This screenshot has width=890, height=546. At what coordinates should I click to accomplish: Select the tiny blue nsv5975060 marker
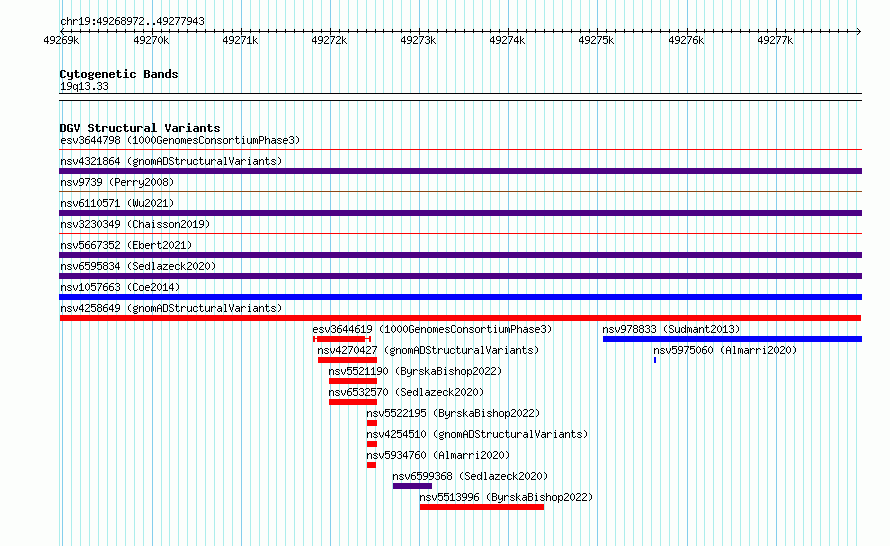click(655, 360)
